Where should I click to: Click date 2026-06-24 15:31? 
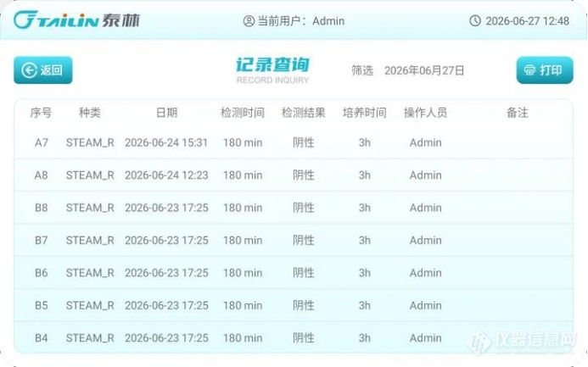point(166,142)
